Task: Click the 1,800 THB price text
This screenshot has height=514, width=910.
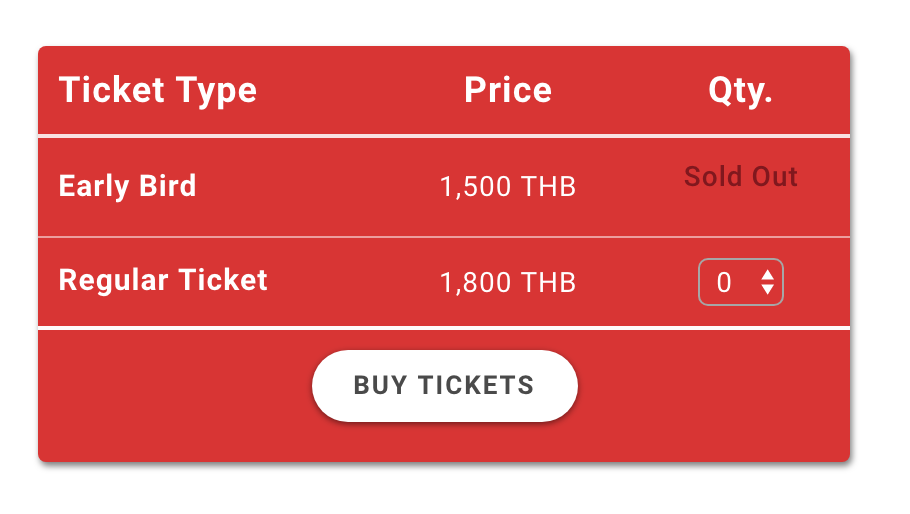Action: coord(508,283)
